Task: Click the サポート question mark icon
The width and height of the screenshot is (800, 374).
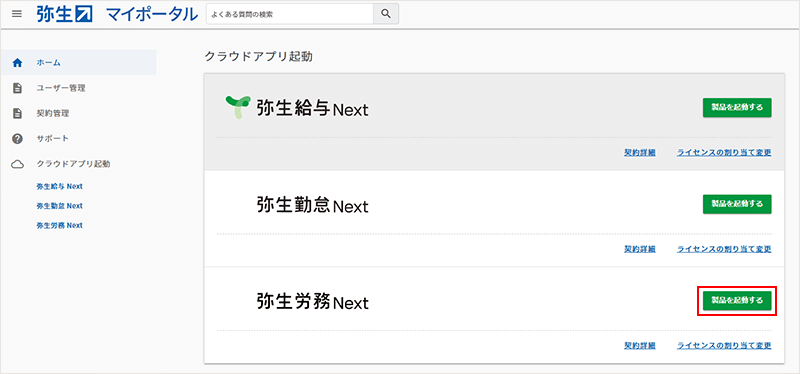Action: (17, 138)
